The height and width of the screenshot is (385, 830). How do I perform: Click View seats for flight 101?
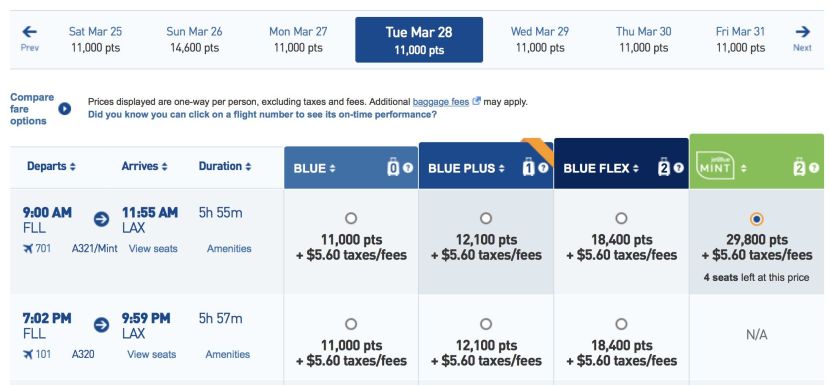click(x=151, y=354)
